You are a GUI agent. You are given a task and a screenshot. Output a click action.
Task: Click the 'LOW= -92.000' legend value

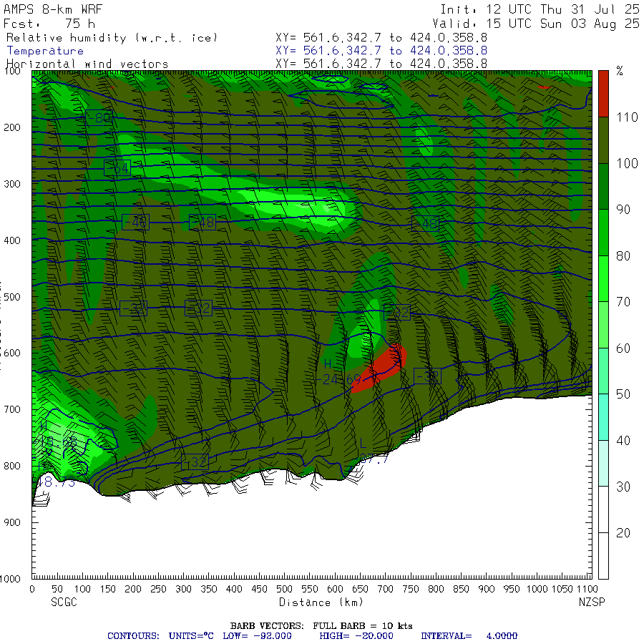pyautogui.click(x=257, y=636)
